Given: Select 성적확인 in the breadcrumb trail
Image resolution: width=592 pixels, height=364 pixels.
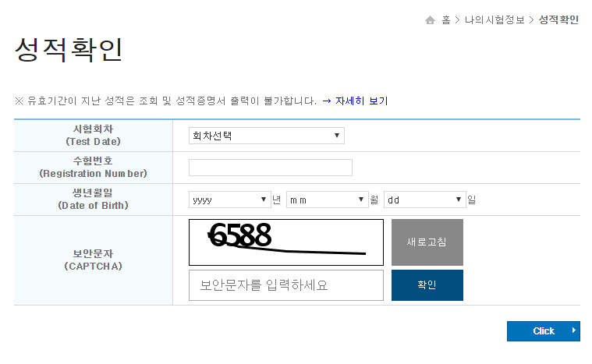Looking at the screenshot, I should 558,20.
